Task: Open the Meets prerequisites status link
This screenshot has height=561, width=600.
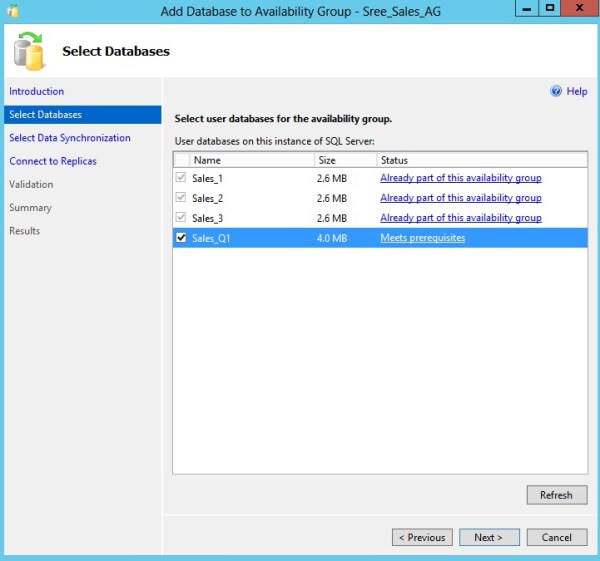Action: point(422,238)
